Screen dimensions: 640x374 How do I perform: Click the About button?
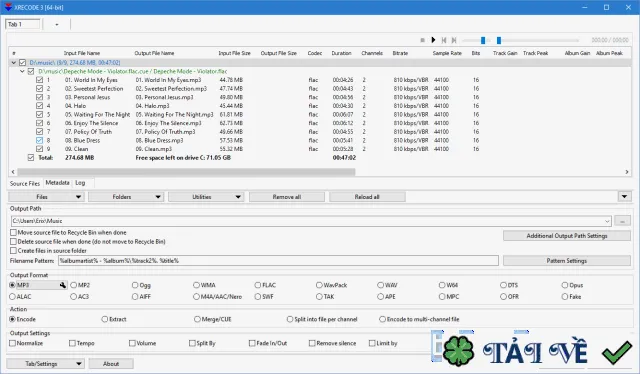tap(111, 363)
